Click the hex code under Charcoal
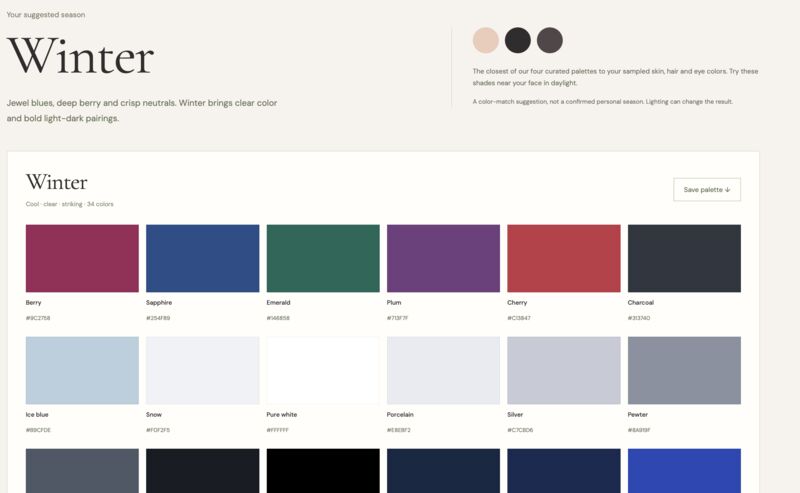The image size is (800, 493). coord(639,318)
